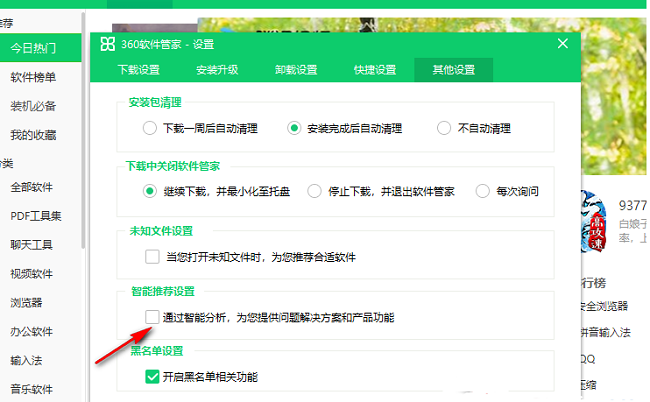Enable 当您打开未知文件时 recommendation checkbox
The width and height of the screenshot is (650, 402).
tap(152, 257)
